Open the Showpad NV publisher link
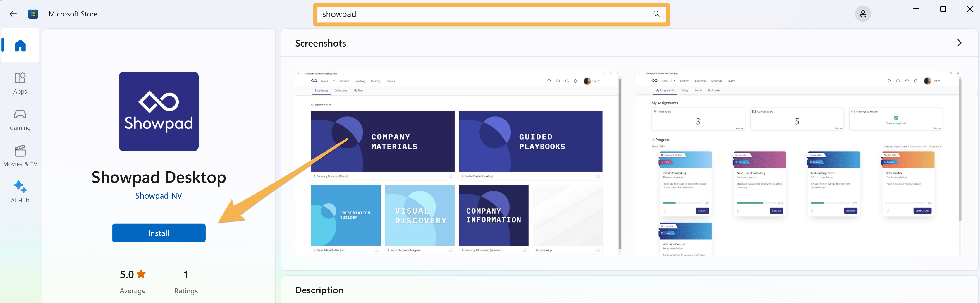 159,196
